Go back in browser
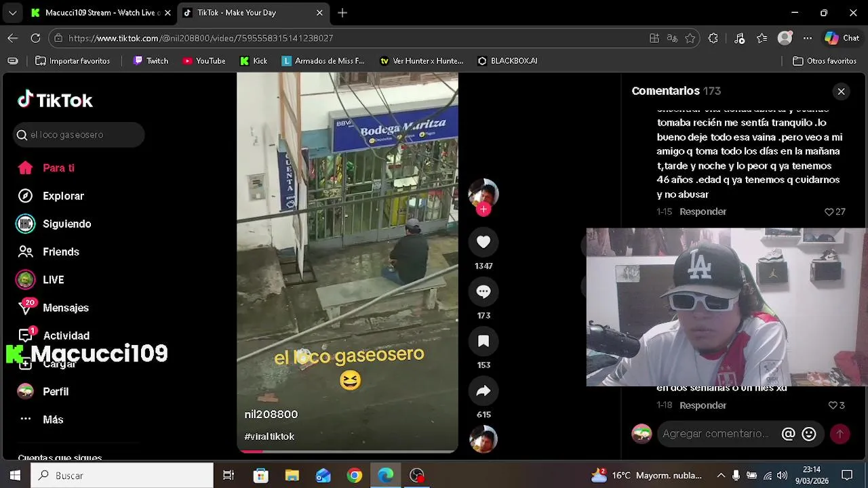 coord(13,38)
